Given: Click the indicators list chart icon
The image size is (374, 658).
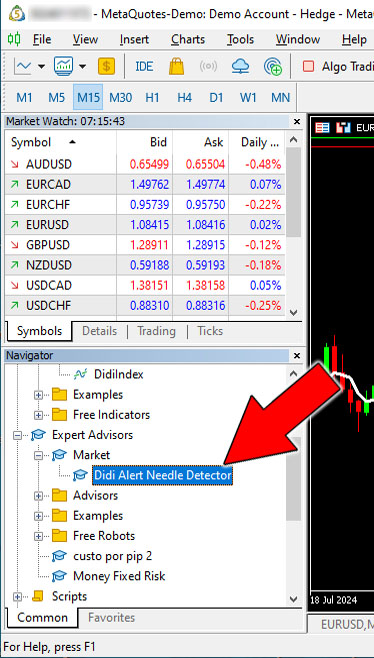Looking at the screenshot, I should click(63, 66).
